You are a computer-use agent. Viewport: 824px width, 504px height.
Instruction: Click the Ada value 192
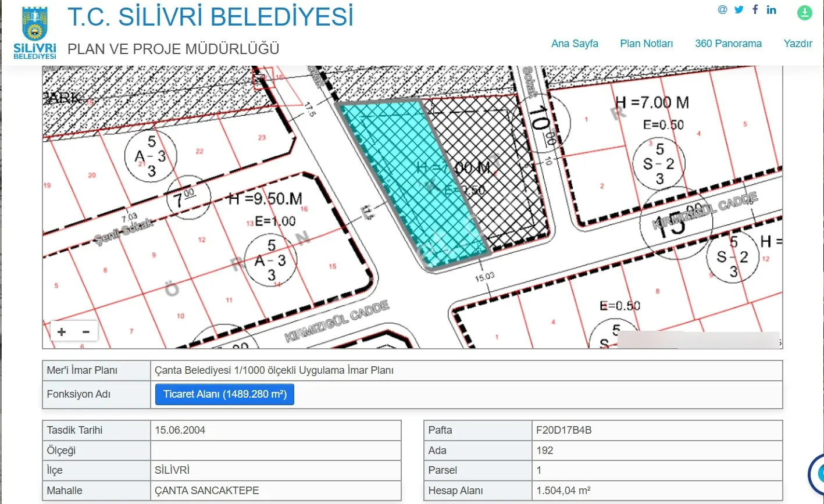545,451
